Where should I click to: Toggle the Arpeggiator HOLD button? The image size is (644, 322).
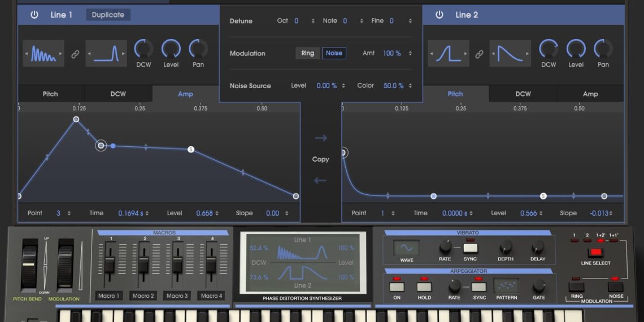pos(424,286)
